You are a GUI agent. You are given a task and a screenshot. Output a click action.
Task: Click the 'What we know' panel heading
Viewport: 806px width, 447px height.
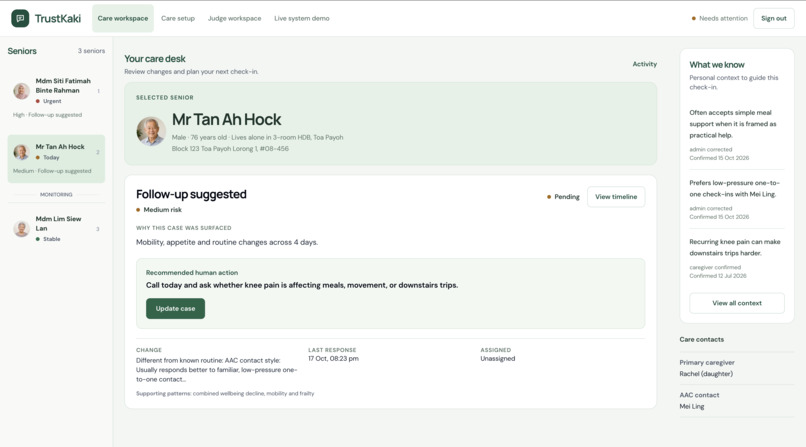click(717, 65)
